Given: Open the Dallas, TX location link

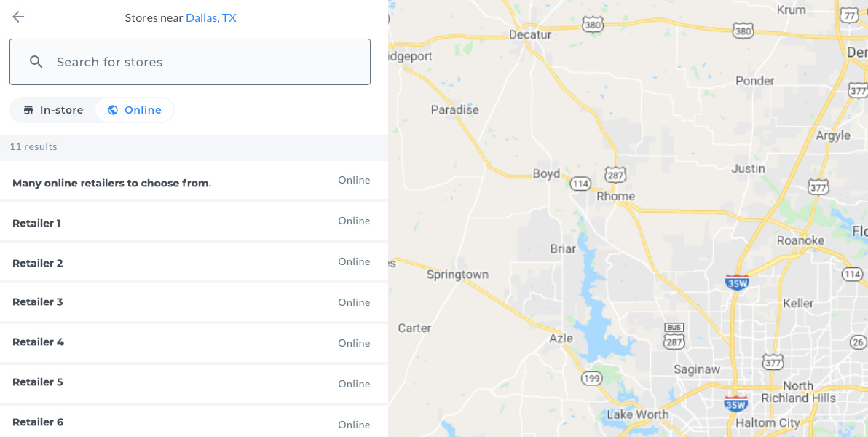Looking at the screenshot, I should [x=211, y=17].
